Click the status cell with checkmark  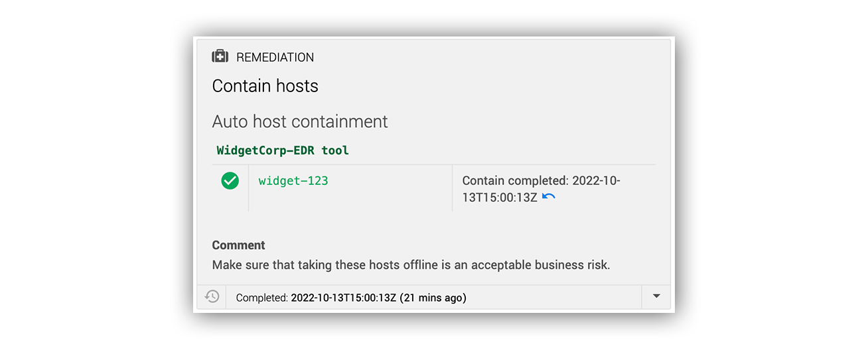pyautogui.click(x=230, y=188)
